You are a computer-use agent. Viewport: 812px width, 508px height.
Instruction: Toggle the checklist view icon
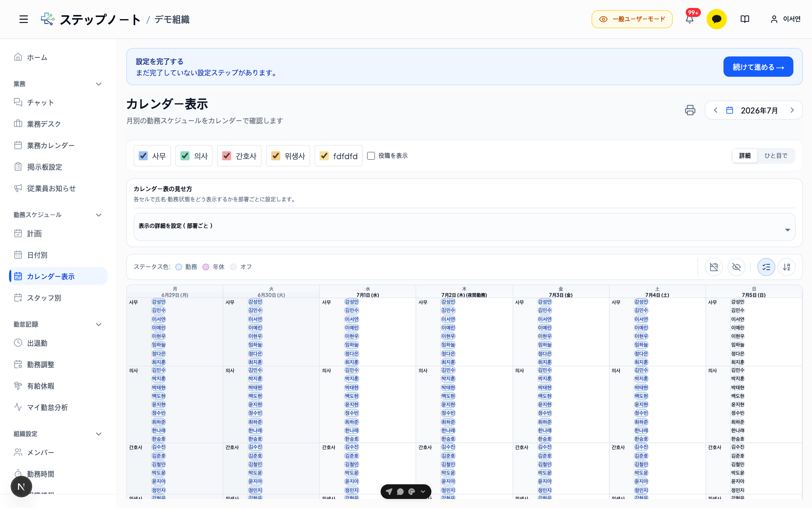pos(766,267)
